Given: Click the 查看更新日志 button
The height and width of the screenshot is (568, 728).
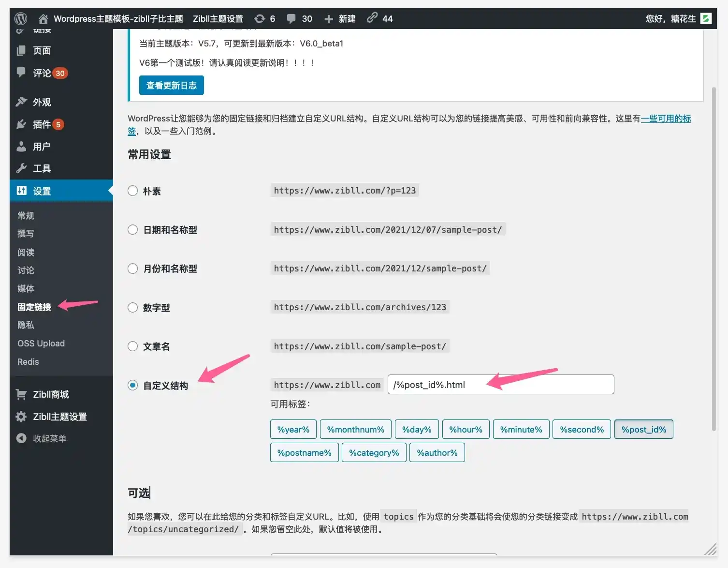Looking at the screenshot, I should (171, 85).
